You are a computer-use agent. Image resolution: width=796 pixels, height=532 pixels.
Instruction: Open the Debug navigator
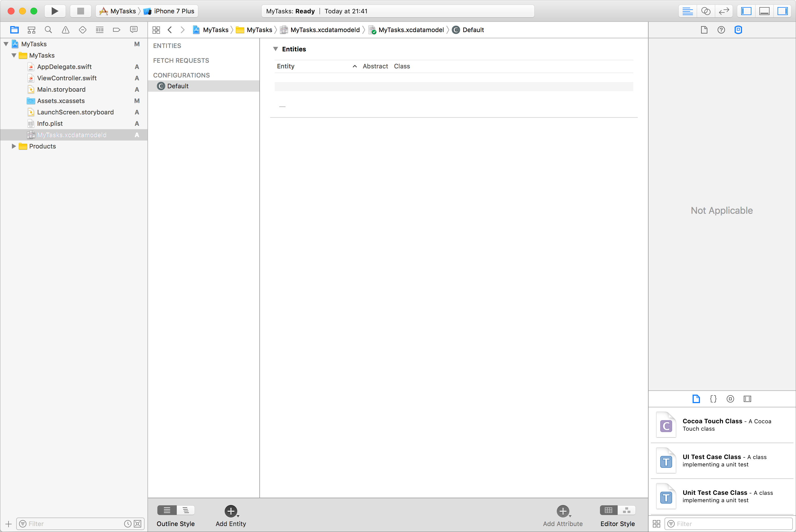pos(99,30)
